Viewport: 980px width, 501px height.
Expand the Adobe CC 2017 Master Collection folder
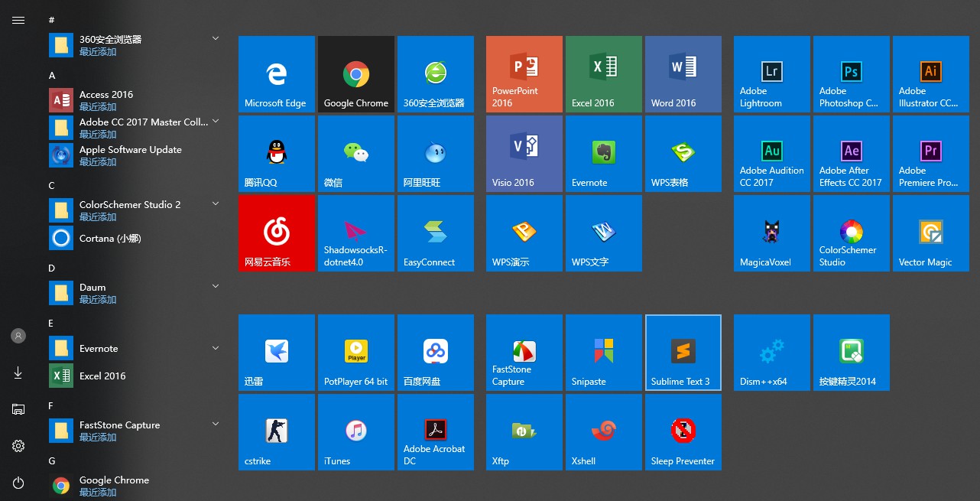(216, 122)
